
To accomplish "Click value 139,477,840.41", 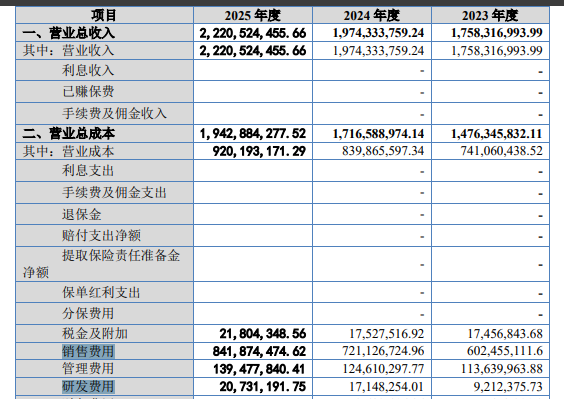I will (x=259, y=369).
